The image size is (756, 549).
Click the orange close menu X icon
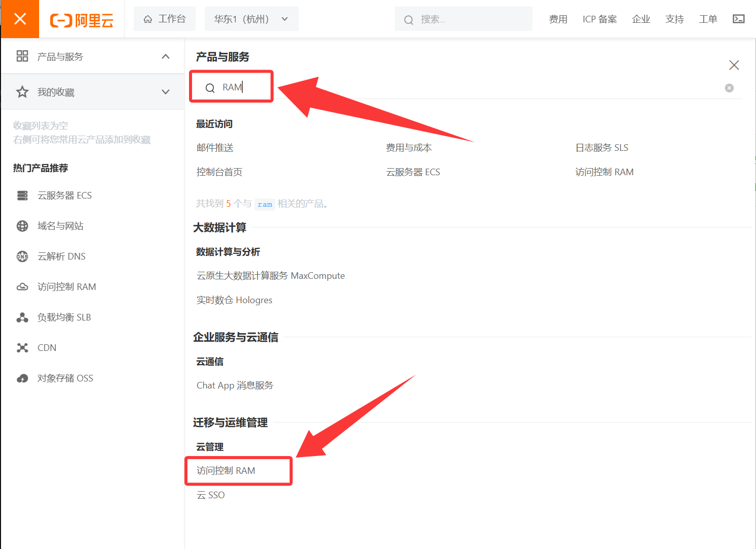pyautogui.click(x=20, y=19)
